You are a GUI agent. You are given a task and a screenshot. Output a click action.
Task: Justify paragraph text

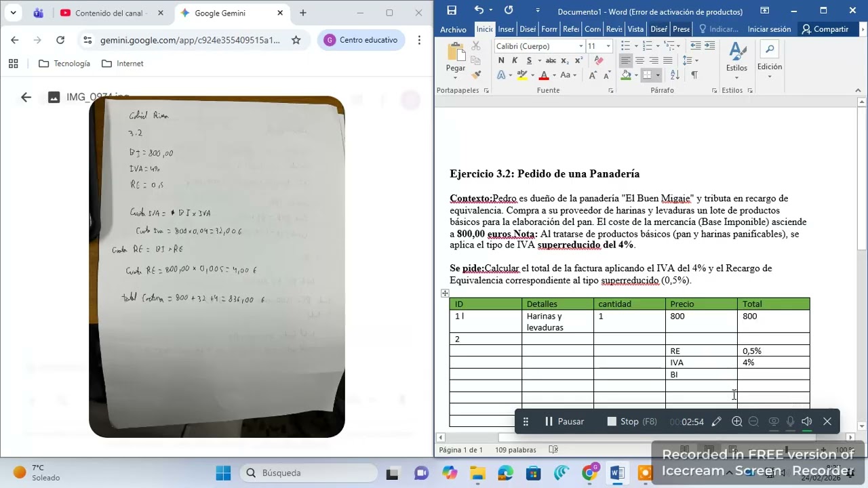click(668, 60)
